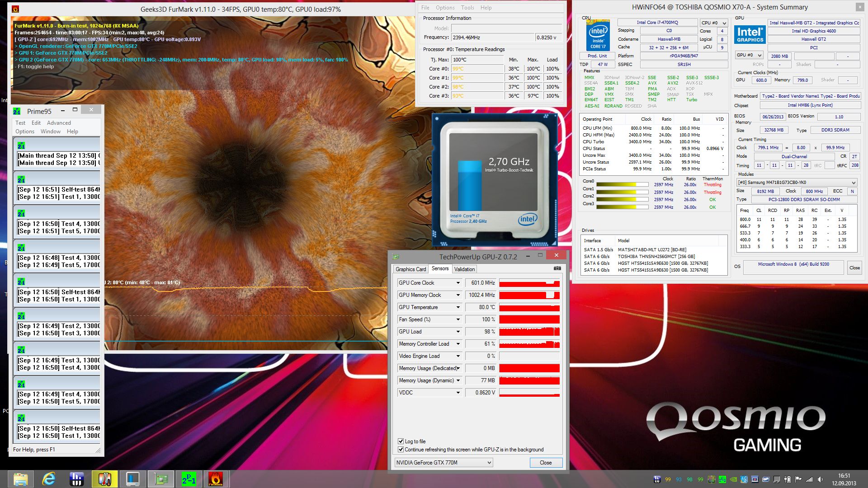The height and width of the screenshot is (488, 868).
Task: Click the GPU-Z screenshot camera icon
Action: tap(557, 268)
